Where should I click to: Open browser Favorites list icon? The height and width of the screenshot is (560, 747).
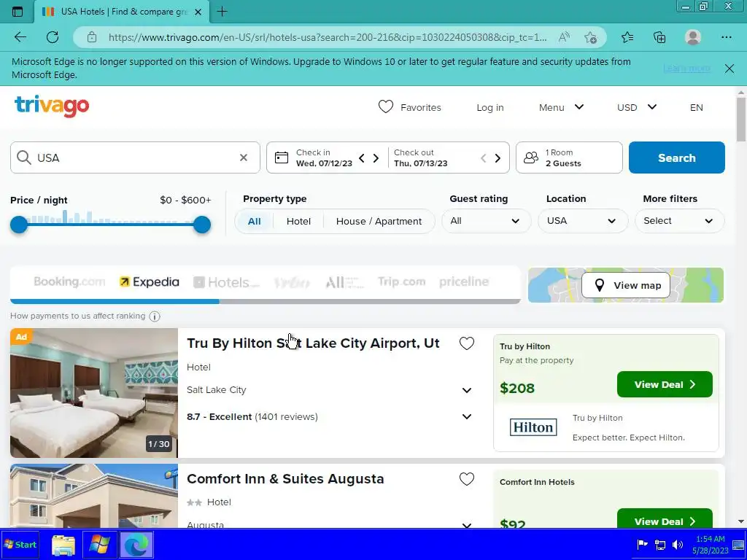coord(627,37)
